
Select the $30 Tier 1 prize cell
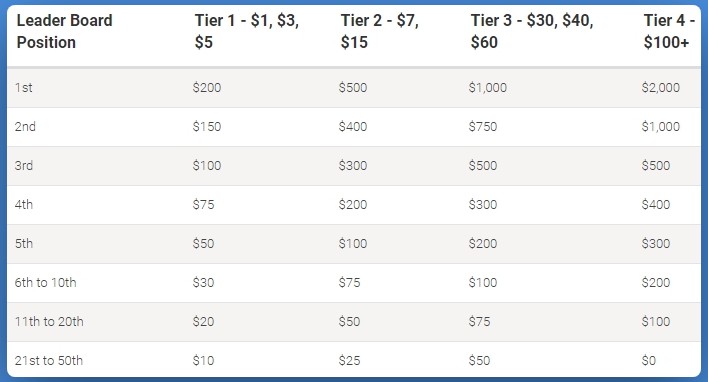coord(203,283)
